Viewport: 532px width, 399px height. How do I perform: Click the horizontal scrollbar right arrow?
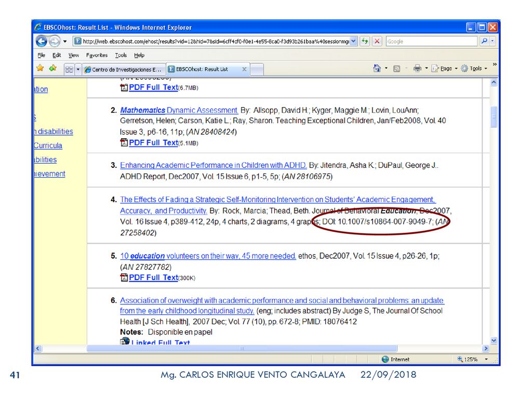pyautogui.click(x=486, y=349)
